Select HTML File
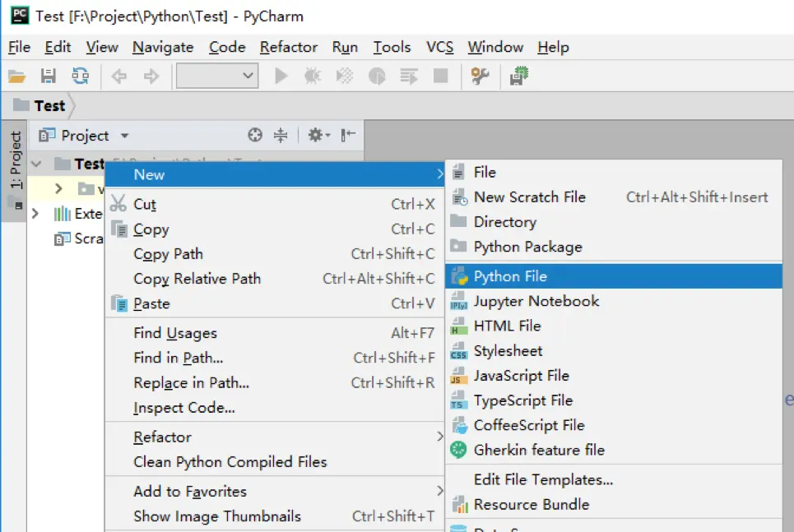 pos(614,326)
